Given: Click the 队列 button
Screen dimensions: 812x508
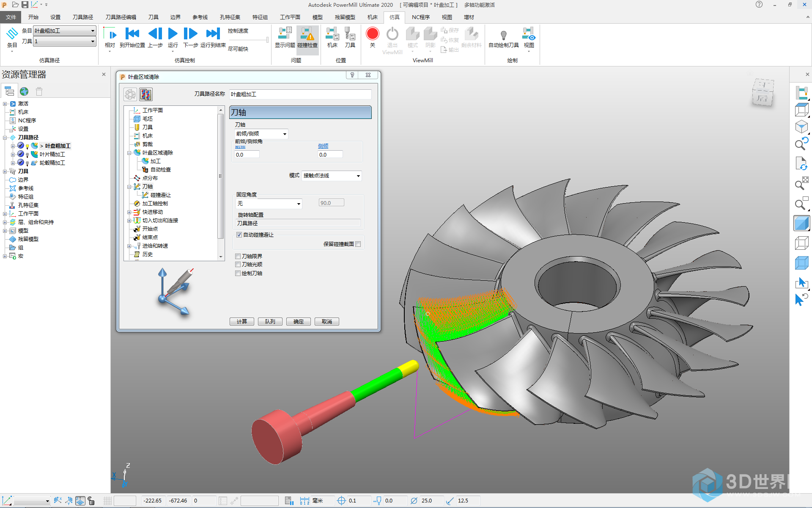Looking at the screenshot, I should 270,322.
